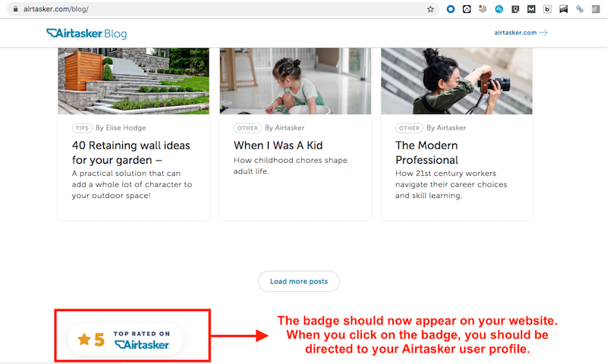Open the retaining wall garden image
This screenshot has width=607, height=364.
click(x=134, y=81)
